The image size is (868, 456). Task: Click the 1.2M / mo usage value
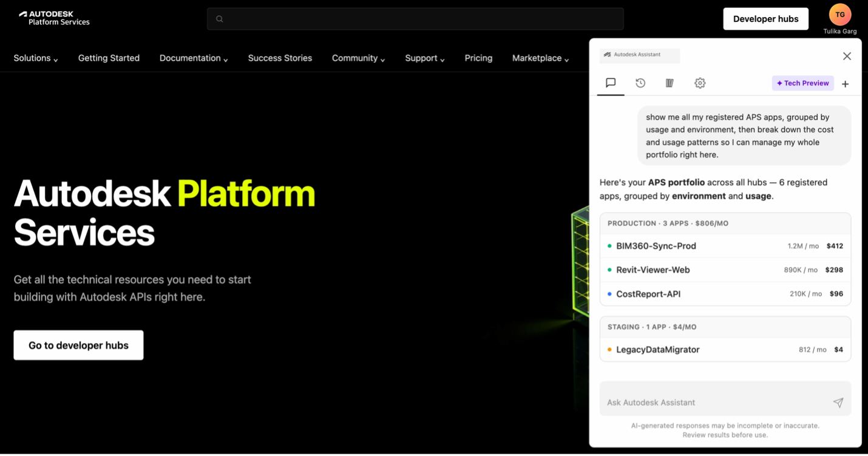pyautogui.click(x=802, y=246)
